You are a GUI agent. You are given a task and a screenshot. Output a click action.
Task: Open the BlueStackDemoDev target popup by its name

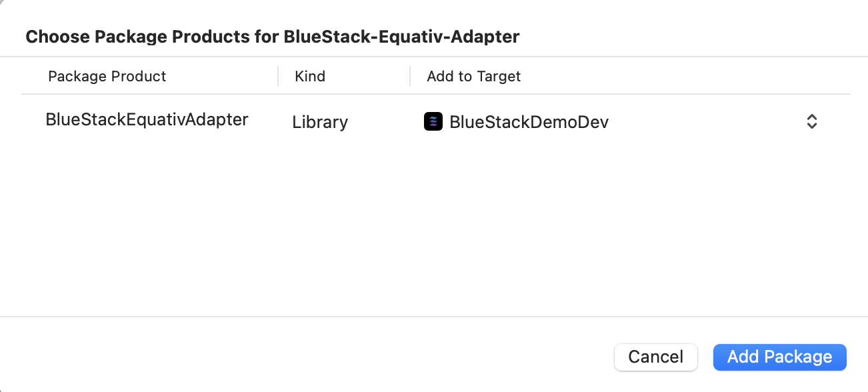(x=529, y=122)
